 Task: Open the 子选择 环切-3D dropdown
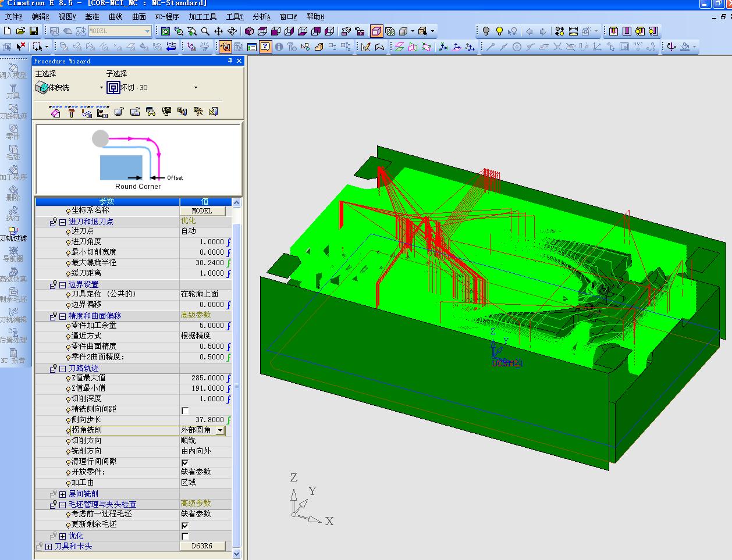(x=196, y=88)
